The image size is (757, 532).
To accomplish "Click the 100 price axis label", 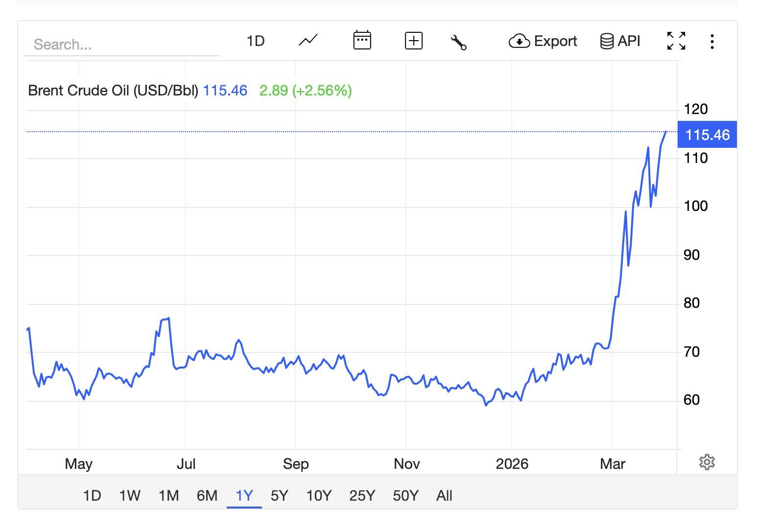I will pos(696,206).
